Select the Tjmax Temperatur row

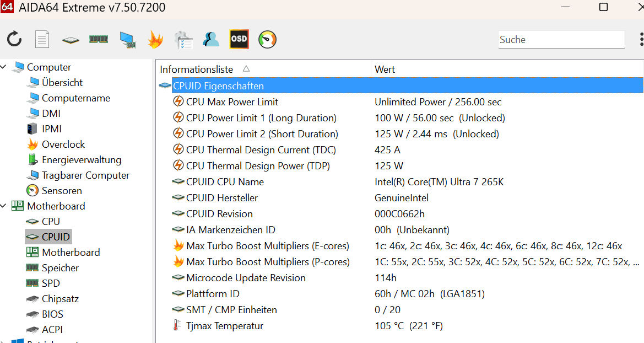pyautogui.click(x=224, y=326)
